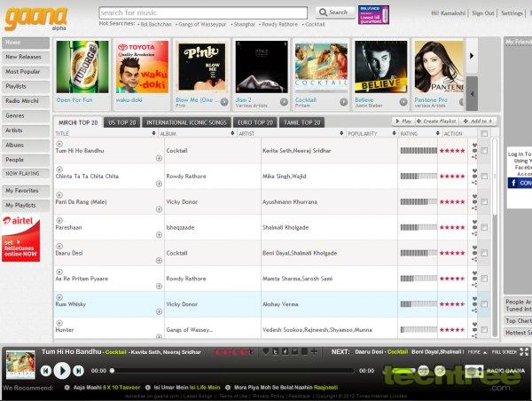Share current track on Facebook from player
Screen dimensions: 532x401
point(286,352)
